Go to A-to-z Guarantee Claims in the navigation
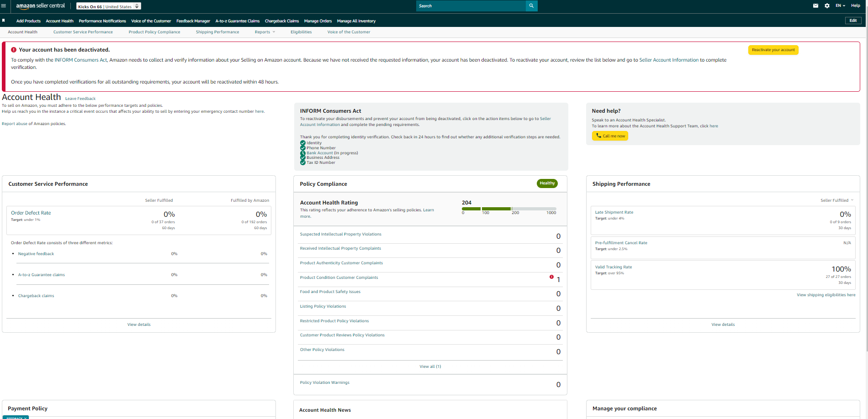This screenshot has height=419, width=868. (238, 21)
